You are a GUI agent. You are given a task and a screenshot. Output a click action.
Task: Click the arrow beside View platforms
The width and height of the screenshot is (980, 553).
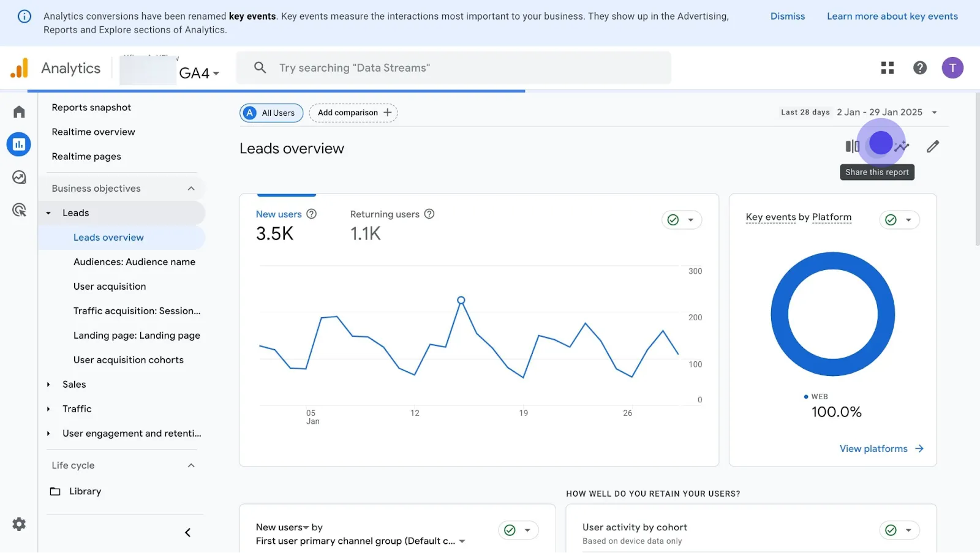pyautogui.click(x=919, y=449)
